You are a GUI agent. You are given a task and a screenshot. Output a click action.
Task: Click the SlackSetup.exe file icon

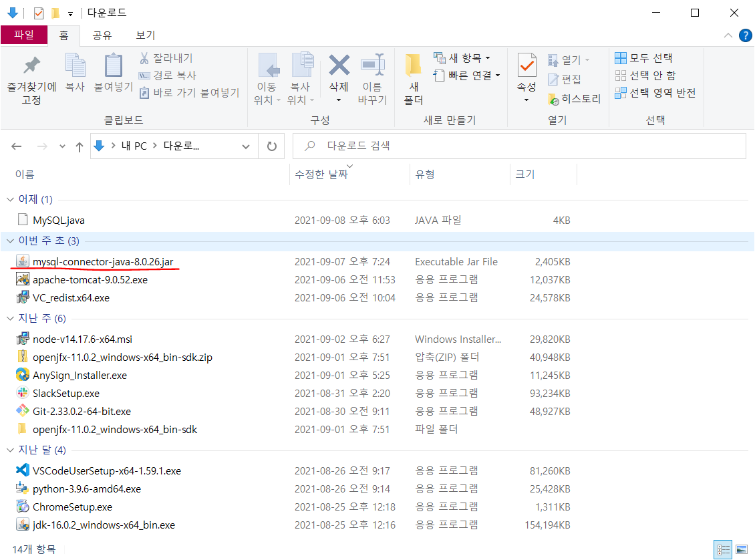pyautogui.click(x=23, y=393)
